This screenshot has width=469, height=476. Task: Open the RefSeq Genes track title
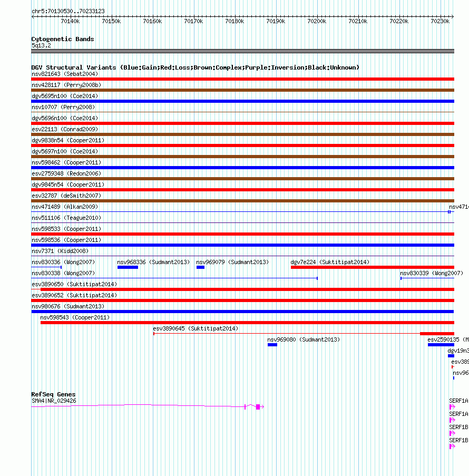pos(53,394)
